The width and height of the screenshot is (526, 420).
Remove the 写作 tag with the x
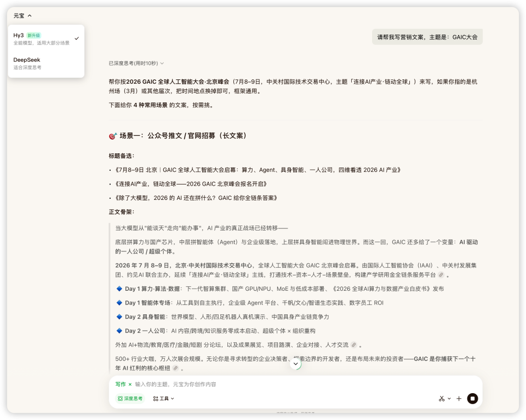[x=130, y=384]
